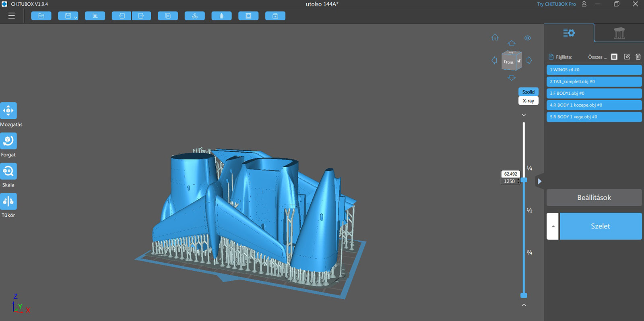The image size is (644, 321).
Task: Rotate view down with bottom arrow
Action: pyautogui.click(x=511, y=78)
